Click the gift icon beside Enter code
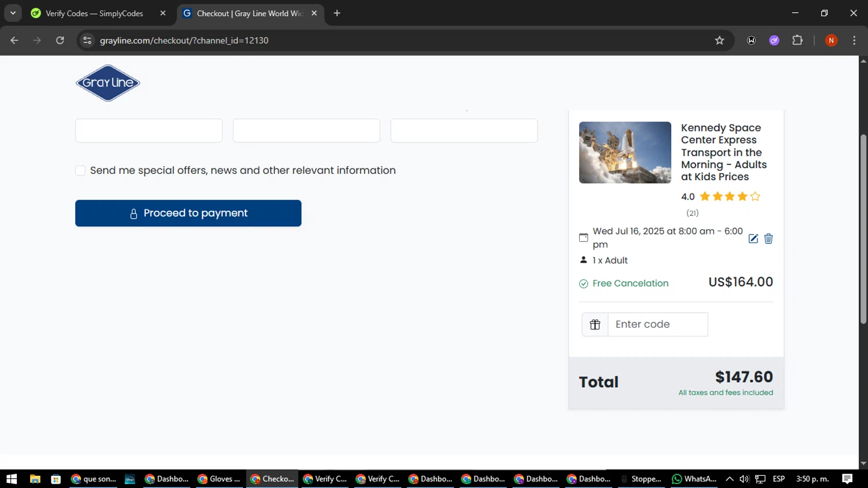868x488 pixels. click(x=595, y=325)
